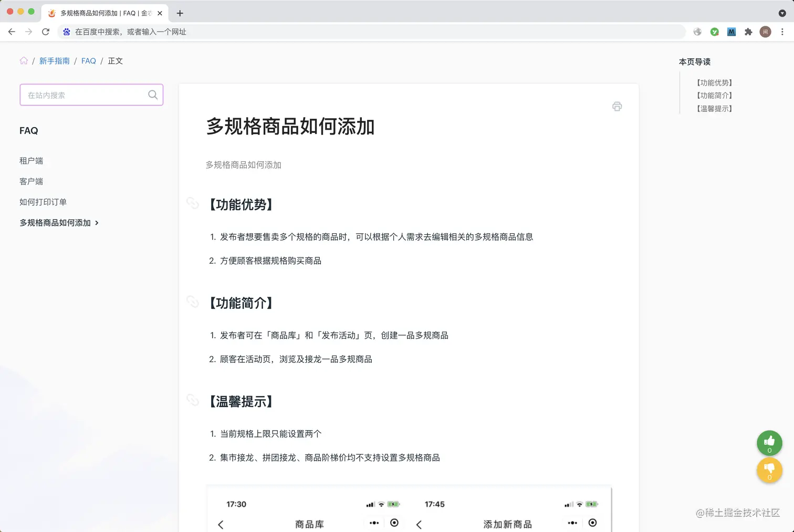Click the 商品库 phone screenshot title
The image size is (794, 532).
[x=309, y=524]
